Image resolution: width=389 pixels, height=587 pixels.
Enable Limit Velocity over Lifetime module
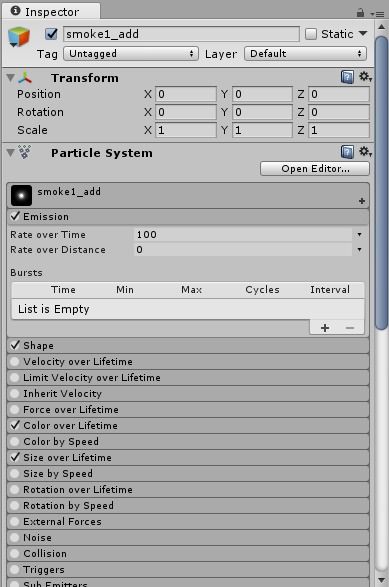point(15,377)
